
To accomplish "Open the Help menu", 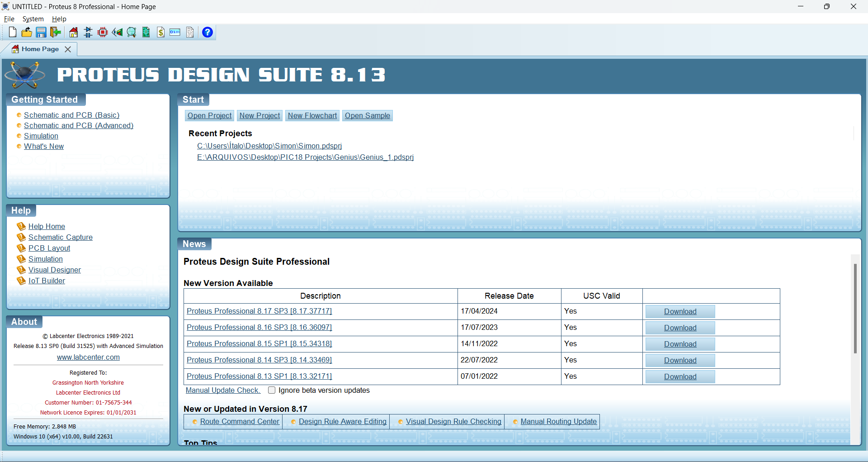I will pos(59,19).
